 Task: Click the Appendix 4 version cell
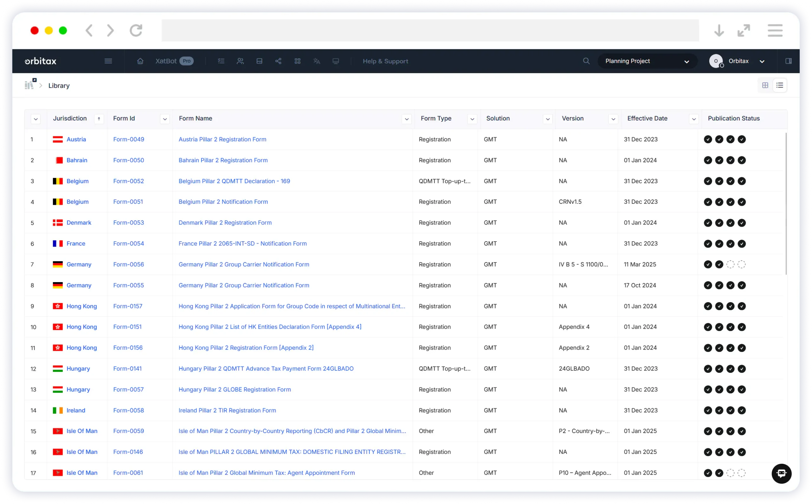tap(574, 327)
